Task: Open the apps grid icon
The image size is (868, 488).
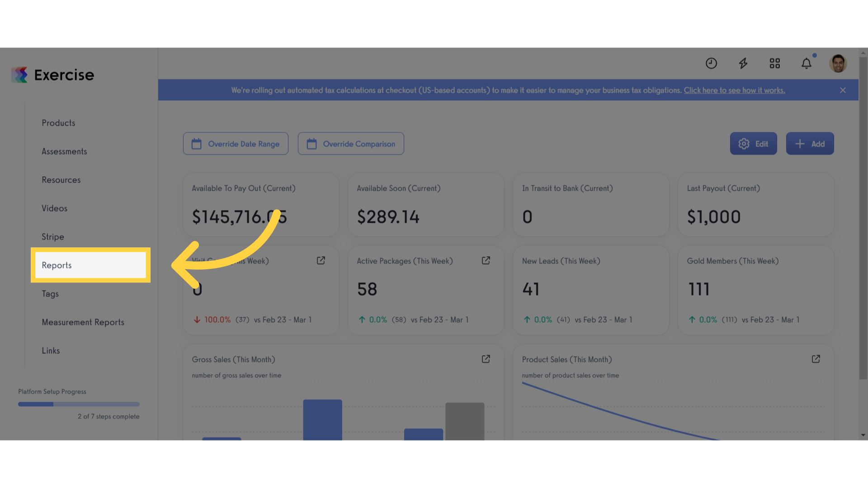Action: [775, 63]
